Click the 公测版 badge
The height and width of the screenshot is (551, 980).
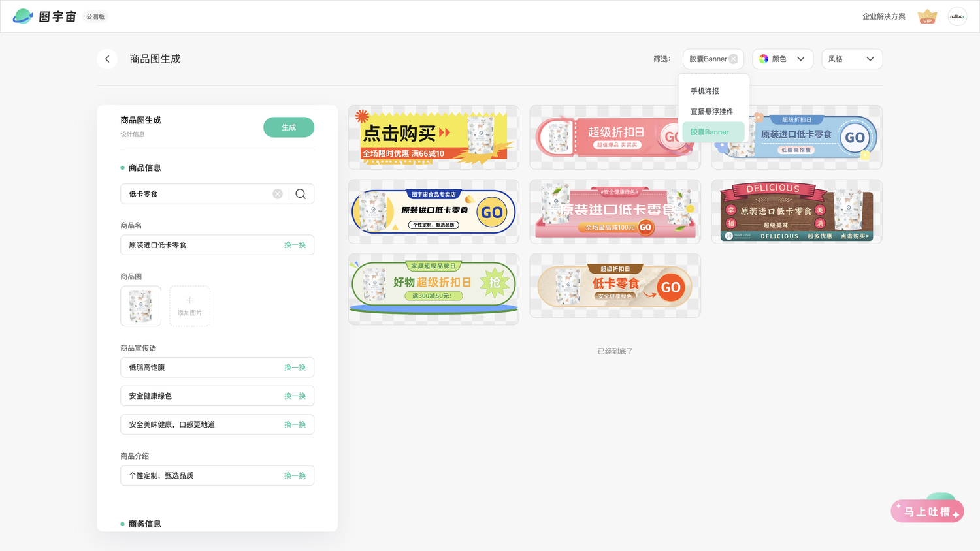pos(95,16)
